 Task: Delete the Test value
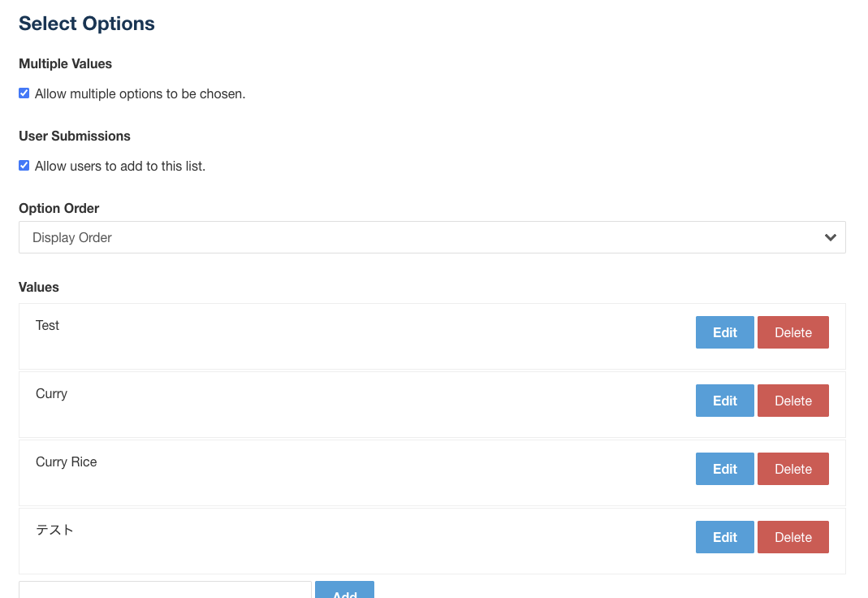click(792, 332)
